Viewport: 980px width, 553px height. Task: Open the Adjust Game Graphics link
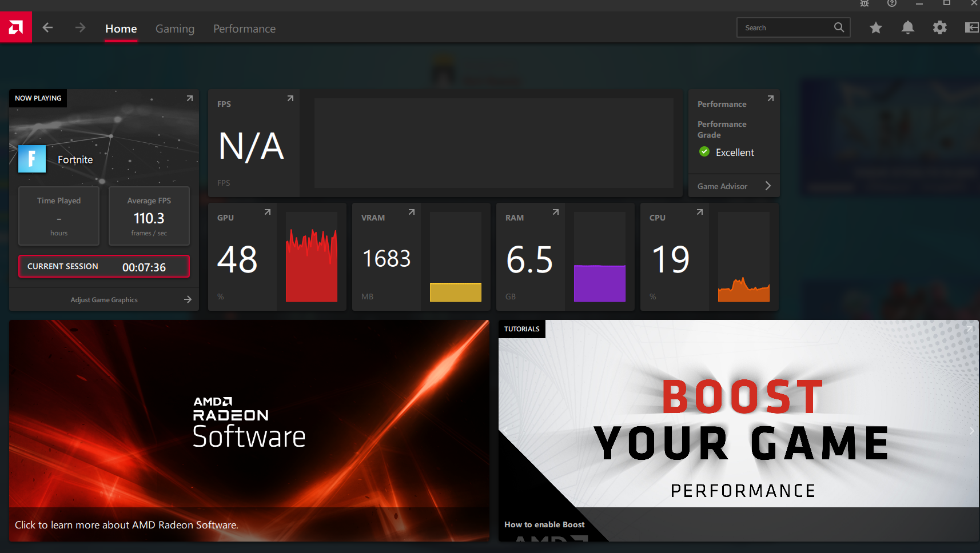[x=104, y=300]
